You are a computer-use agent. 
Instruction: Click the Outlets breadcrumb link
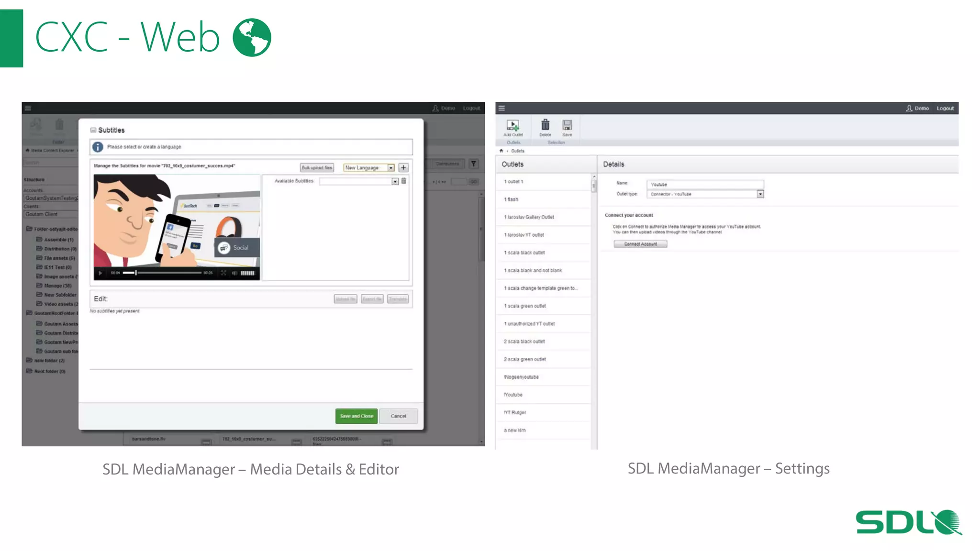click(518, 151)
